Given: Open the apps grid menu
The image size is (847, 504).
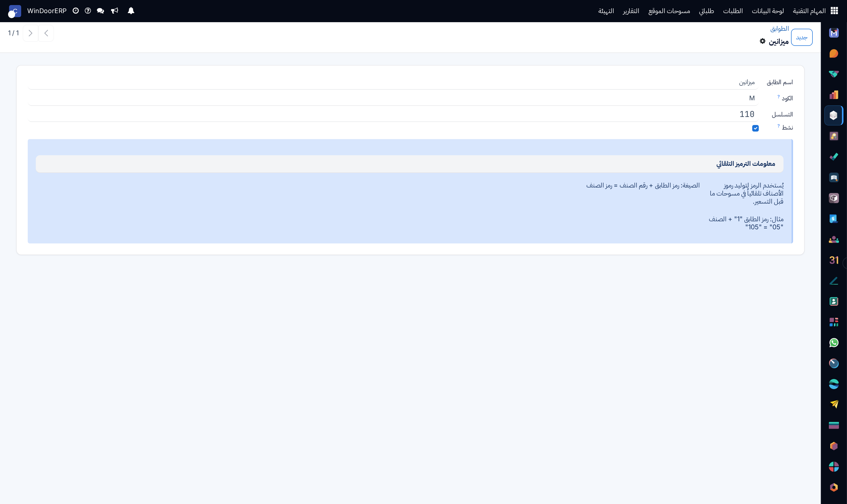Looking at the screenshot, I should click(x=834, y=11).
